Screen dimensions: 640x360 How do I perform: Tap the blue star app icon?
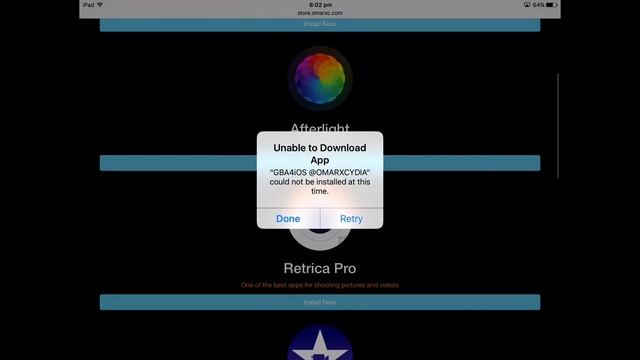(320, 343)
